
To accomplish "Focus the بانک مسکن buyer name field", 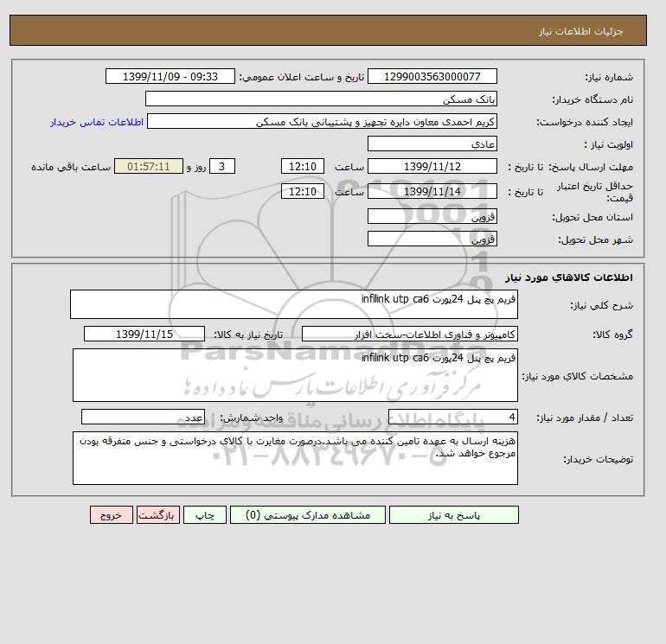I will (321, 99).
